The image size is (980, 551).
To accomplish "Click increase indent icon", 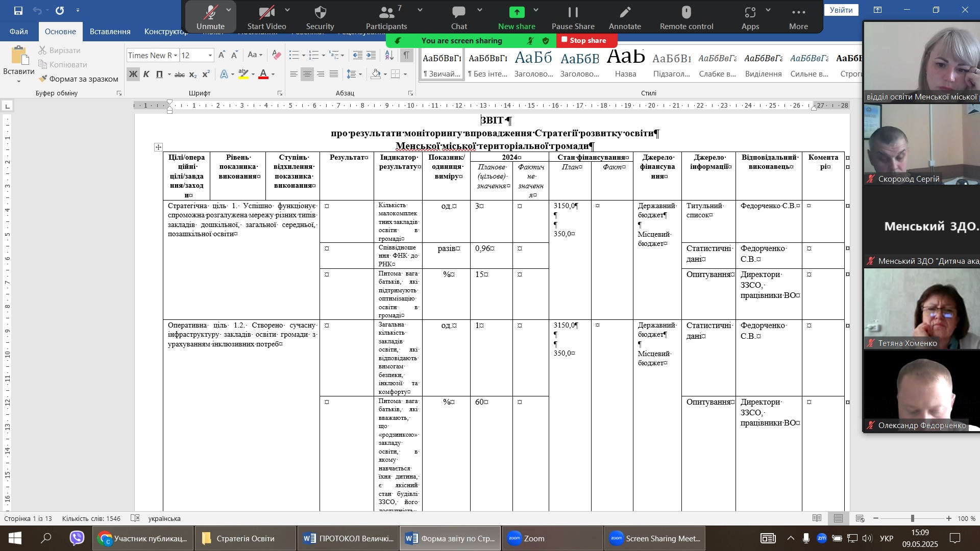I will pos(371,55).
